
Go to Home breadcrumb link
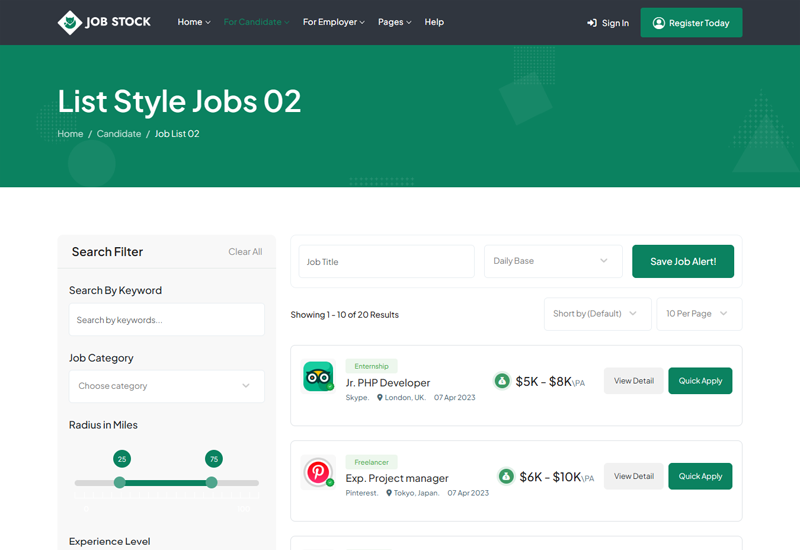click(x=70, y=134)
